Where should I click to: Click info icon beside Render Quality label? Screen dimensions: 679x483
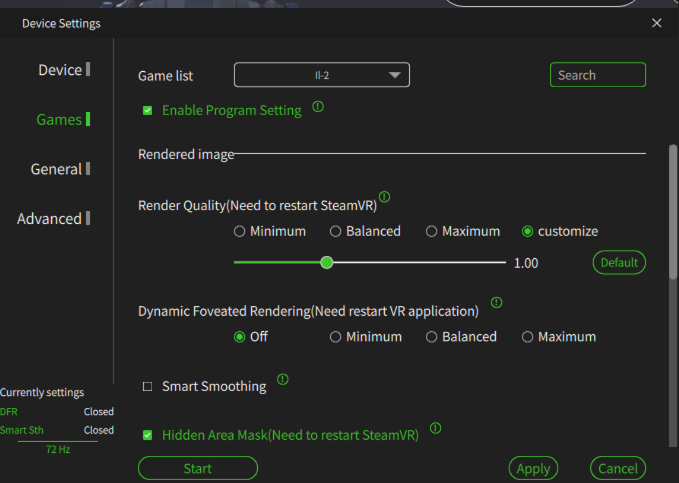tap(384, 197)
